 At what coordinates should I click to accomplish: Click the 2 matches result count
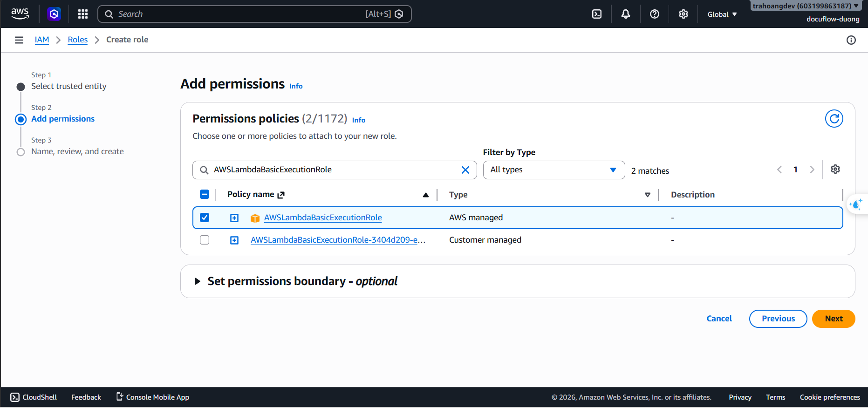pyautogui.click(x=650, y=171)
